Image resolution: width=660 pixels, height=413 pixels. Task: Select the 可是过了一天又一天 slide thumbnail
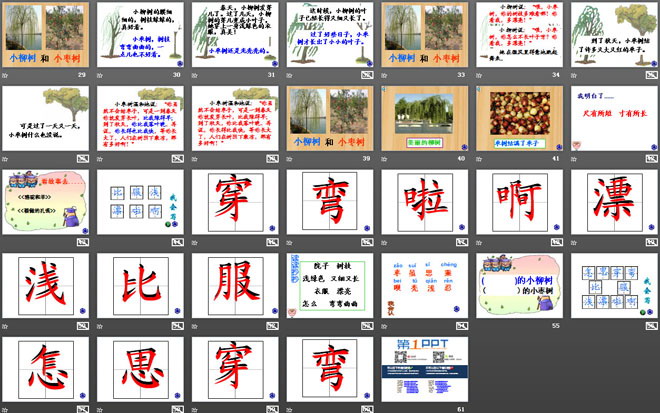pos(45,118)
